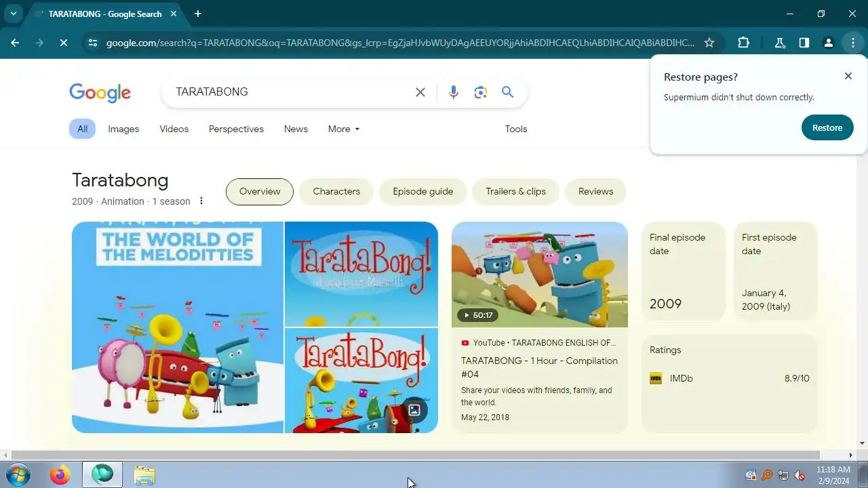Click the vertical scrollbar down arrow
The width and height of the screenshot is (868, 488).
862,443
